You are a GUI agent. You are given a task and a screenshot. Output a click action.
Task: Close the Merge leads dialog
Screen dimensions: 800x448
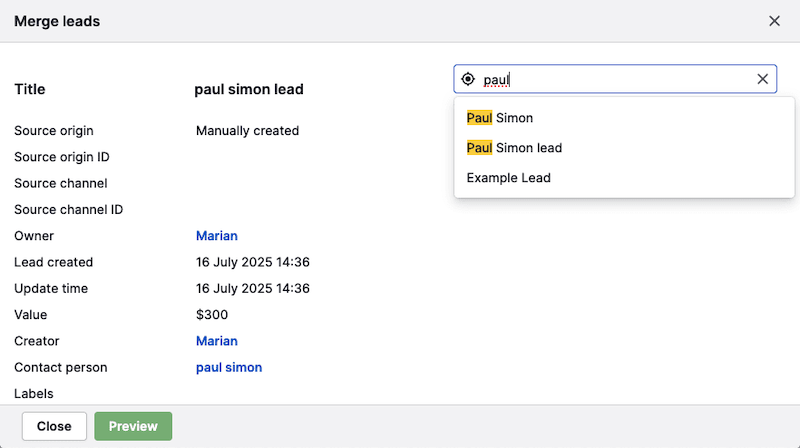pyautogui.click(x=774, y=21)
